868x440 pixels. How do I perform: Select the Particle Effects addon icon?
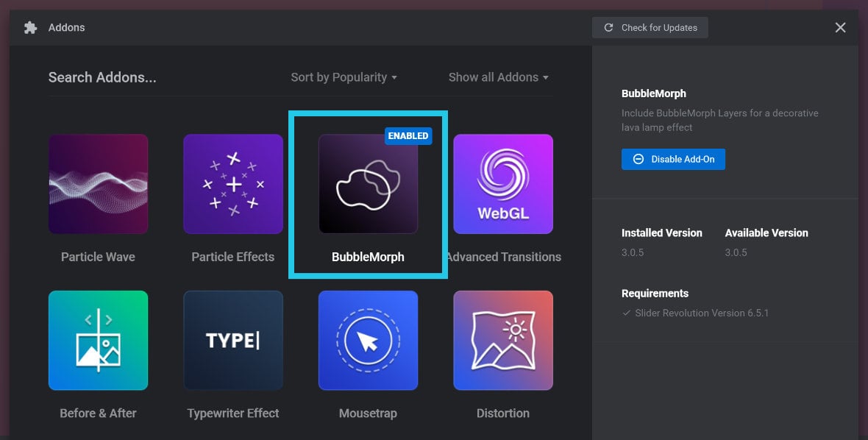233,184
